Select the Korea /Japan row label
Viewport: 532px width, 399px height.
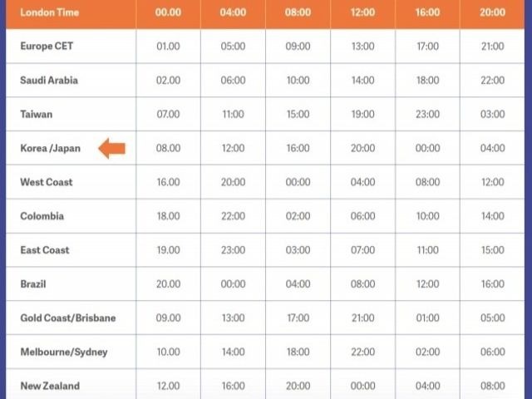pyautogui.click(x=50, y=148)
